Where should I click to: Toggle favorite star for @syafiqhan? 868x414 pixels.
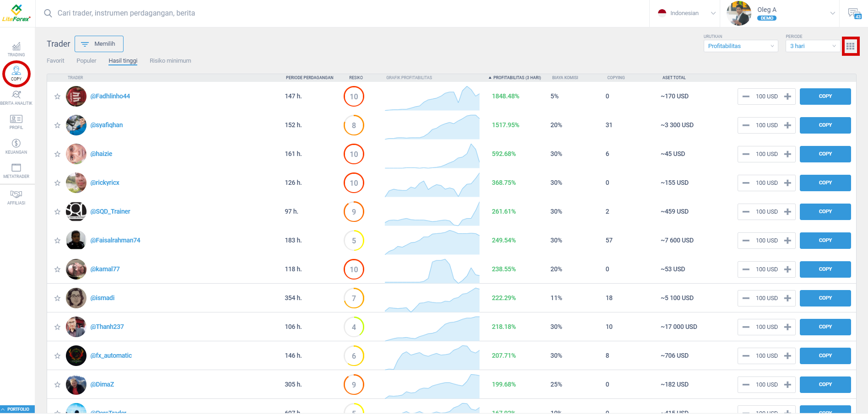pos(57,125)
